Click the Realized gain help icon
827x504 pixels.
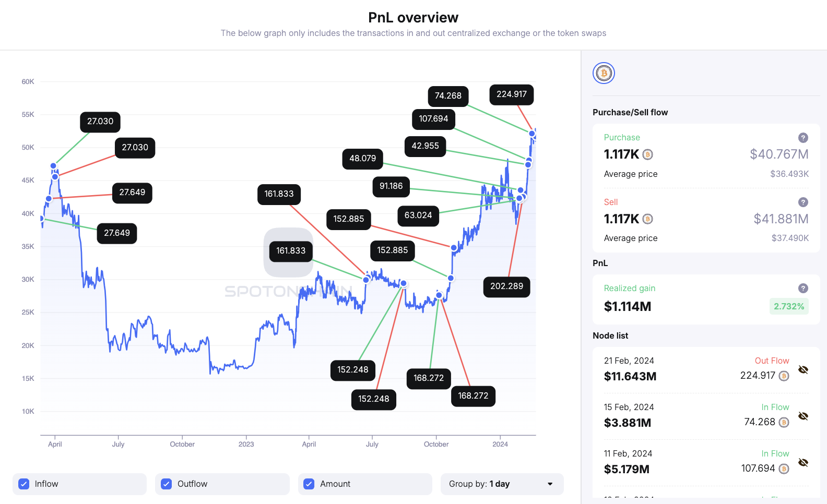pyautogui.click(x=802, y=287)
